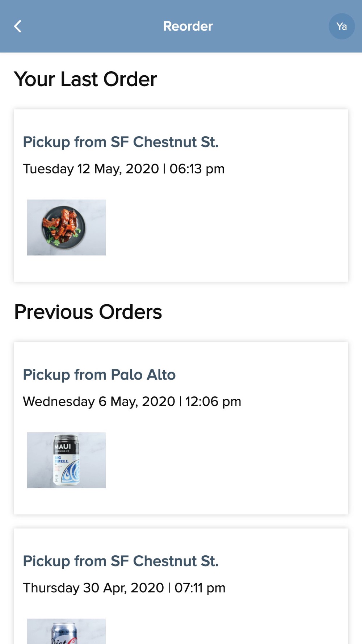362x644 pixels.
Task: Select the Thursday 30 Apr, 2020 date line
Action: (93, 588)
